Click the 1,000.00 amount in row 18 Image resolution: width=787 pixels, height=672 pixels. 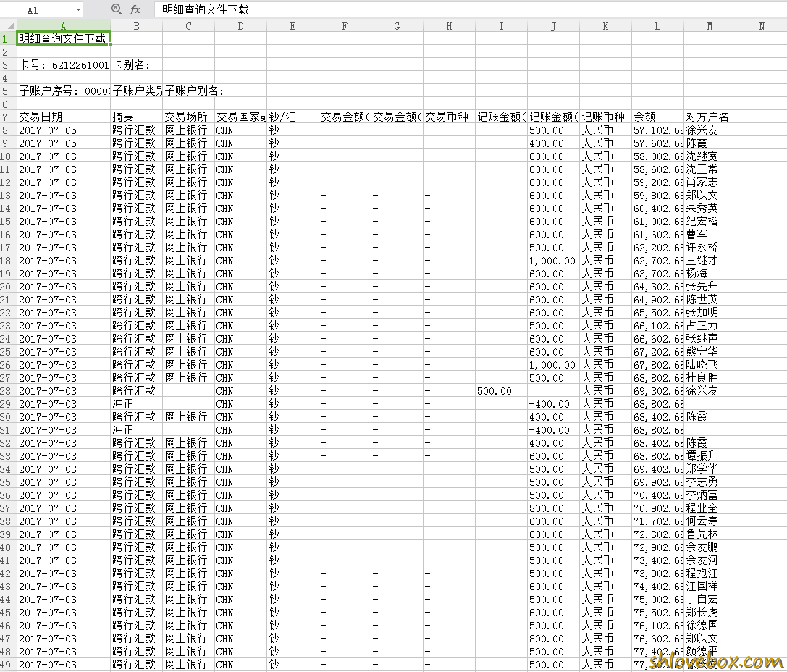tap(553, 261)
